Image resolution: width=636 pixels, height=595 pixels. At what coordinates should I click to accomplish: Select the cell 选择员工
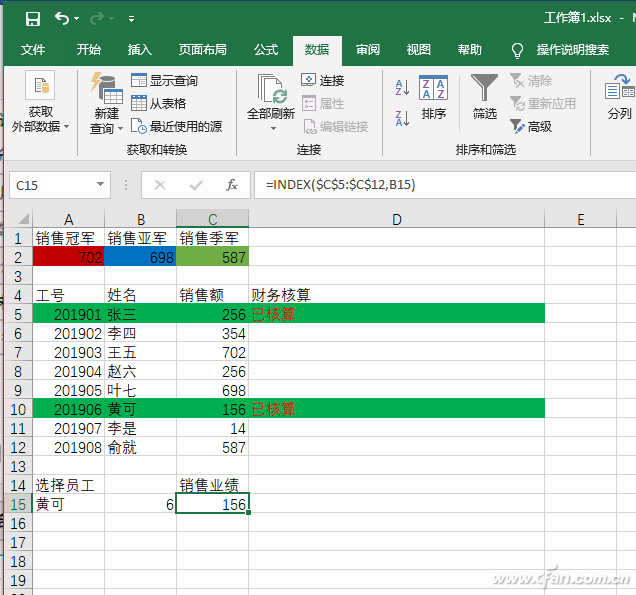click(69, 485)
